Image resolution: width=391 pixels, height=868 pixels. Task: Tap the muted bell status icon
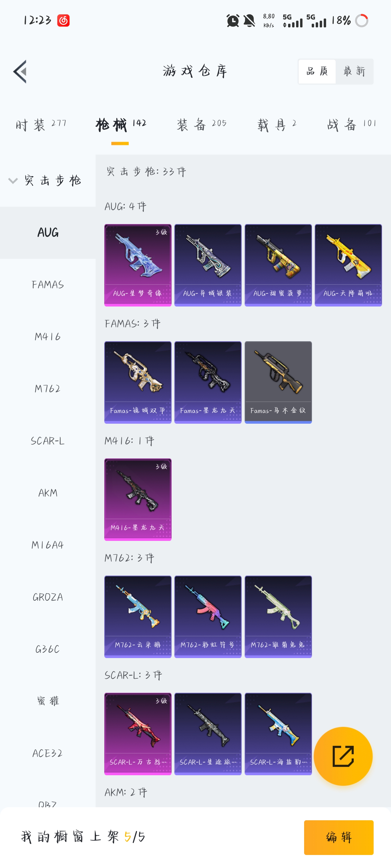pyautogui.click(x=249, y=21)
